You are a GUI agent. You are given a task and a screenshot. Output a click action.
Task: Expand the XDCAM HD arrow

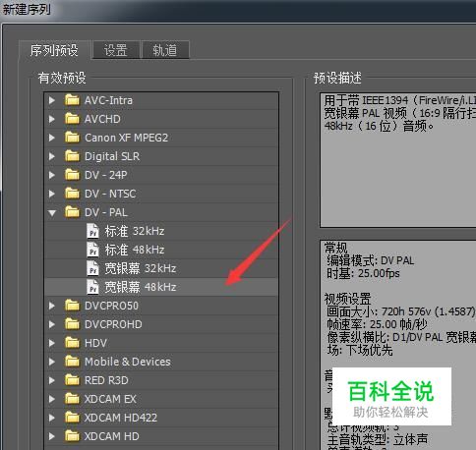click(x=52, y=436)
